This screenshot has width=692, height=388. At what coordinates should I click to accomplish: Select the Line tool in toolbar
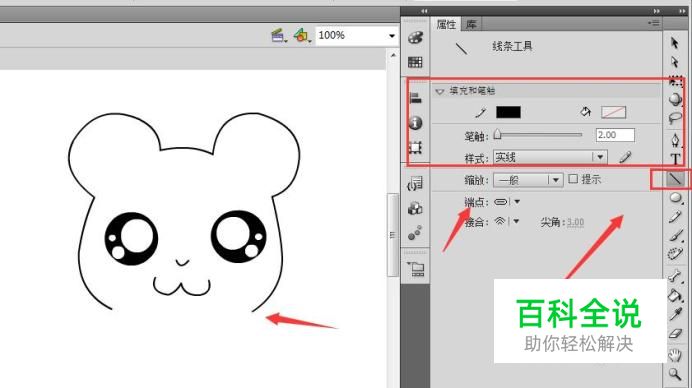675,179
